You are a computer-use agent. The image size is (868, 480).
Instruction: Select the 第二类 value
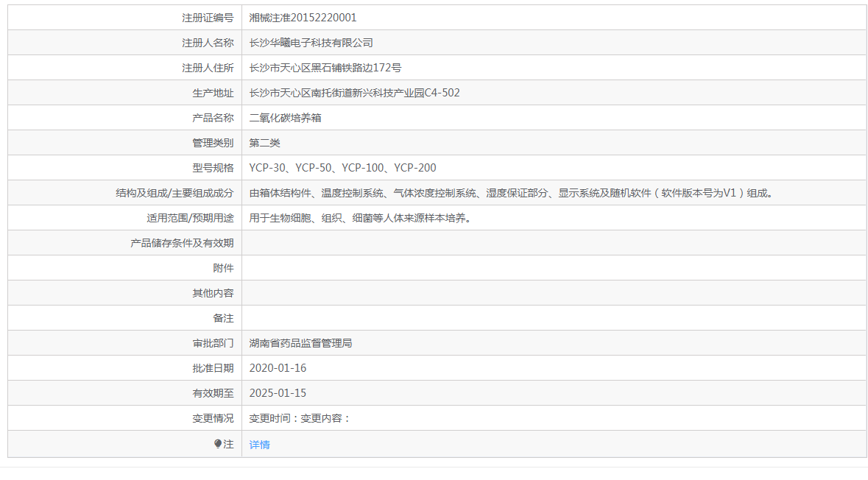click(x=264, y=143)
